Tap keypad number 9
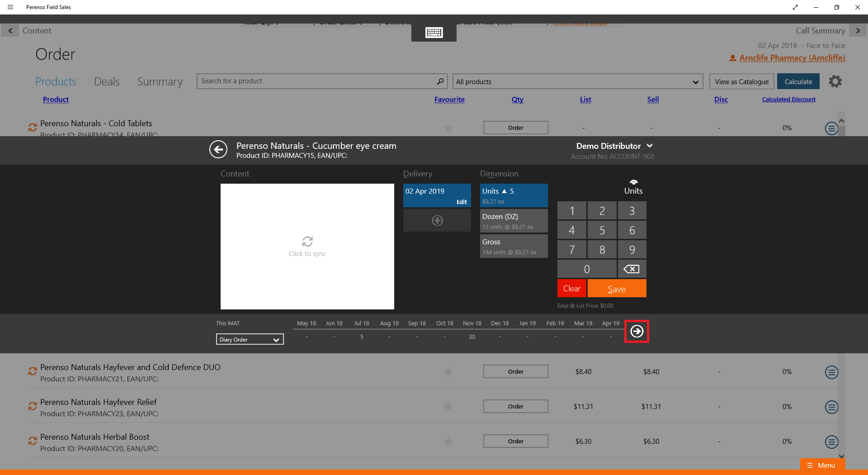Image resolution: width=868 pixels, height=475 pixels. tap(632, 250)
